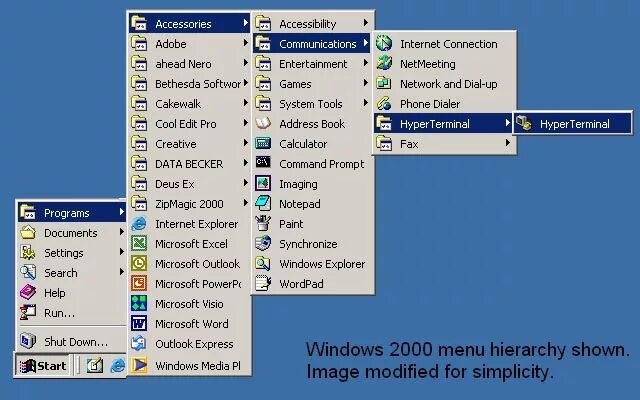The image size is (640, 400).
Task: Click the Command Prompt label text
Action: point(322,164)
